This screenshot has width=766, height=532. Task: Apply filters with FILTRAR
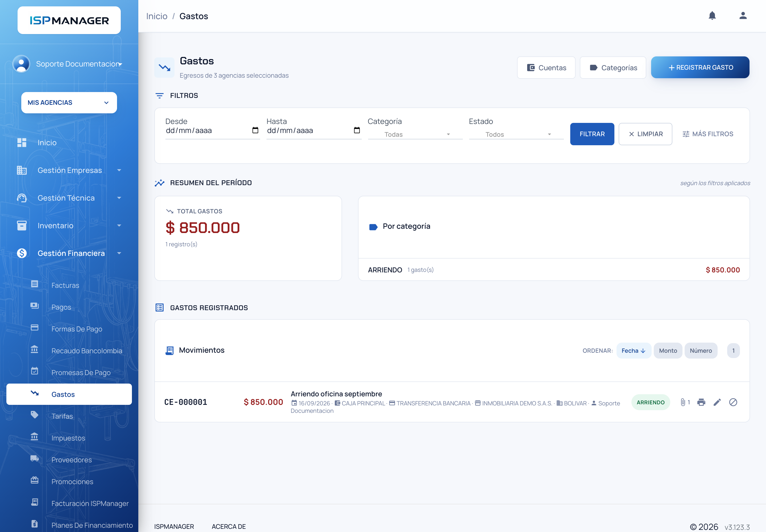tap(592, 134)
